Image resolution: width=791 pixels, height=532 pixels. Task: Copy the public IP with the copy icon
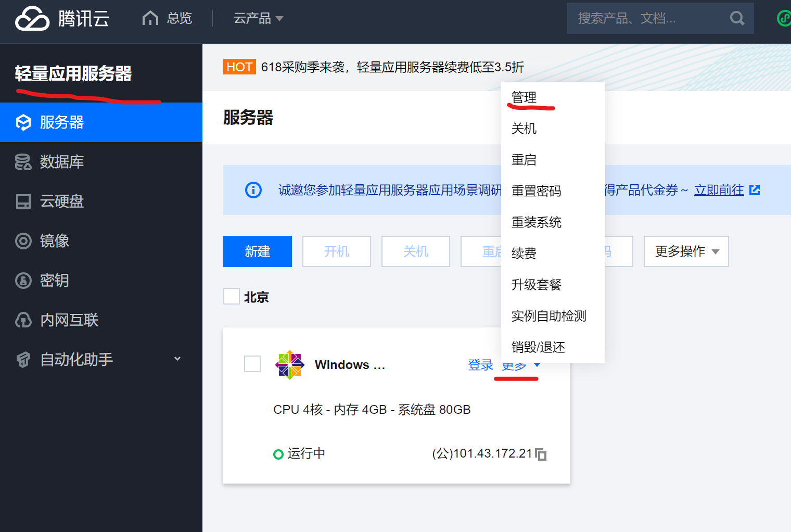(x=541, y=454)
